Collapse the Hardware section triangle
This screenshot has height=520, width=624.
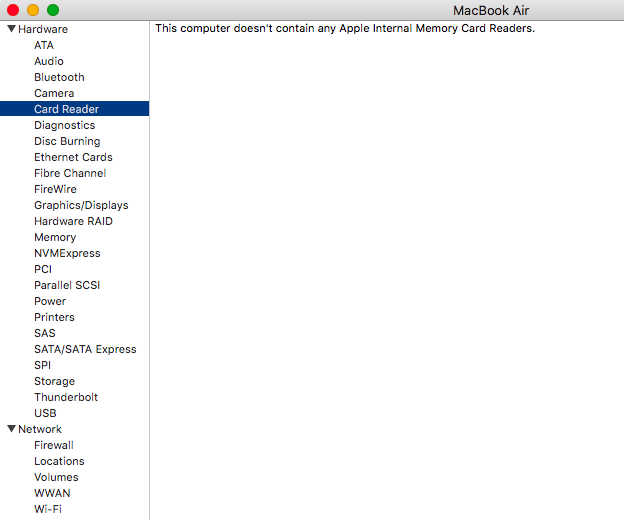pos(12,29)
